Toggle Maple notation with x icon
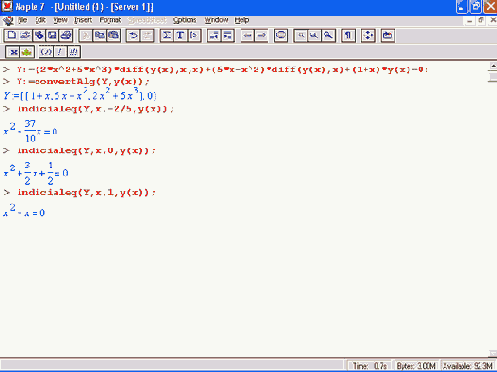The height and width of the screenshot is (372, 497). 13,52
